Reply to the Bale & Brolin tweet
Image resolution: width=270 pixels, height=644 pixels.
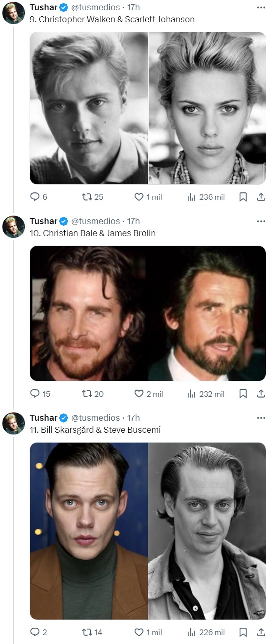click(x=35, y=394)
